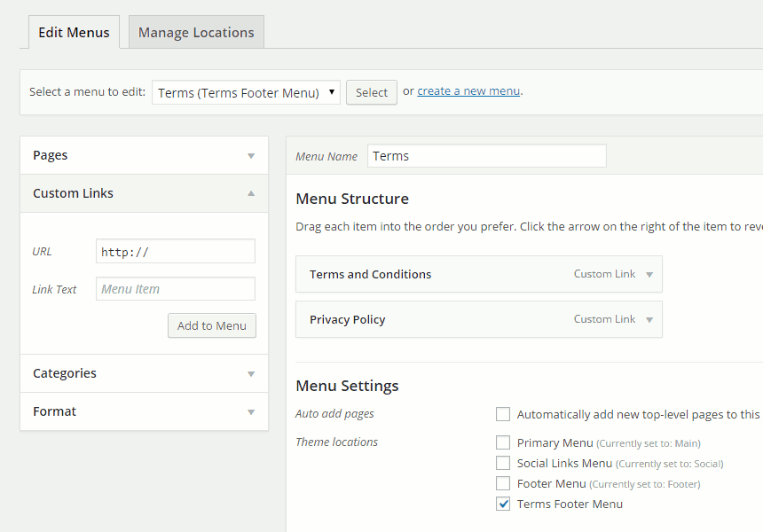This screenshot has height=532, width=763.
Task: Expand Terms and Conditions item arrow
Action: 649,274
